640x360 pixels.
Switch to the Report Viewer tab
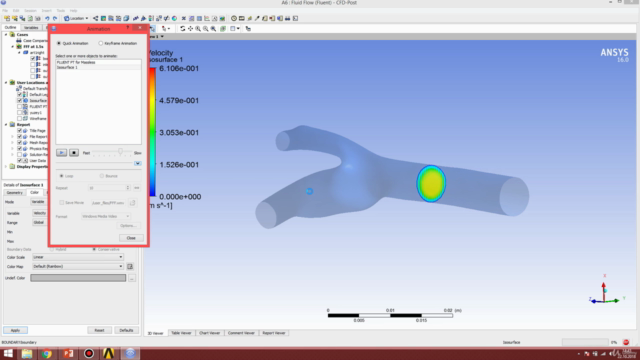tap(274, 333)
